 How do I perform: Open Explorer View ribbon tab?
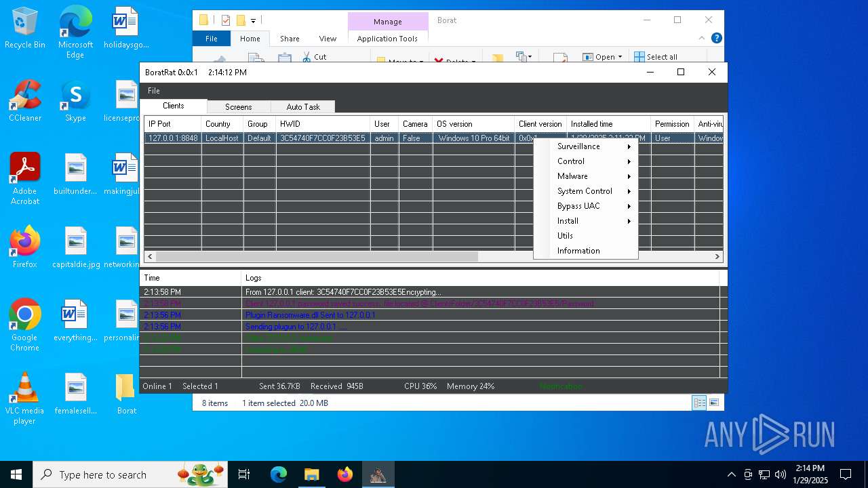[328, 39]
